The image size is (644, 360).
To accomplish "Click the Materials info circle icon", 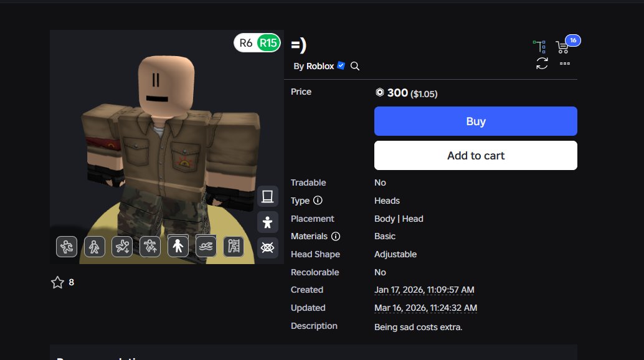I will (336, 236).
